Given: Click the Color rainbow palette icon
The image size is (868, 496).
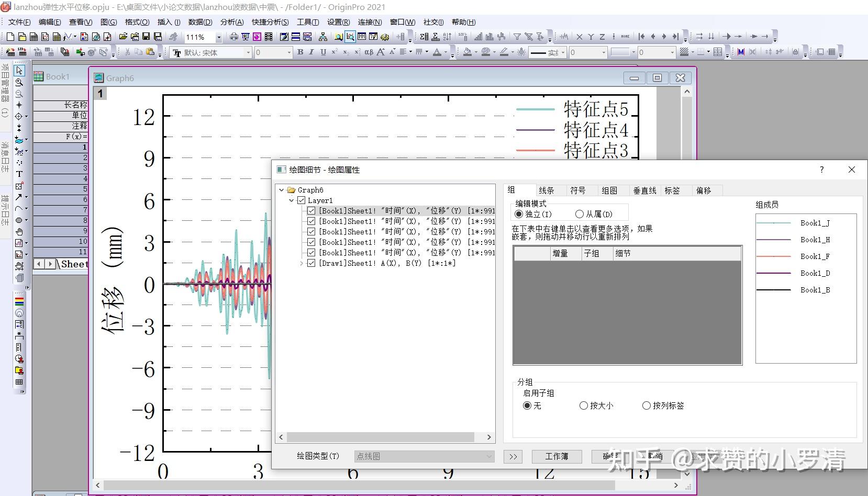Looking at the screenshot, I should click(19, 301).
